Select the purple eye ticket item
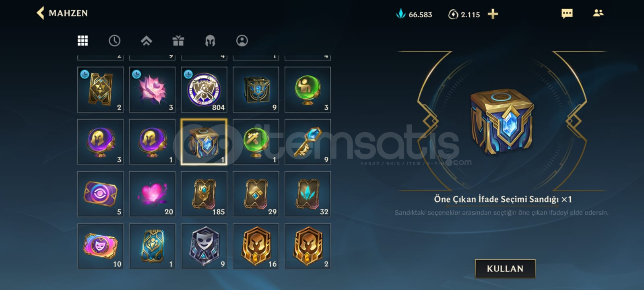 point(100,194)
